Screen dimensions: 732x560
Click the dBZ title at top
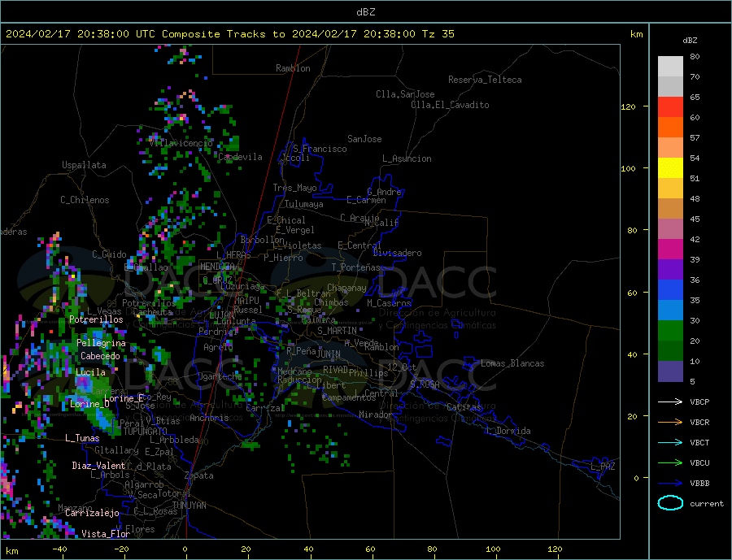(365, 12)
